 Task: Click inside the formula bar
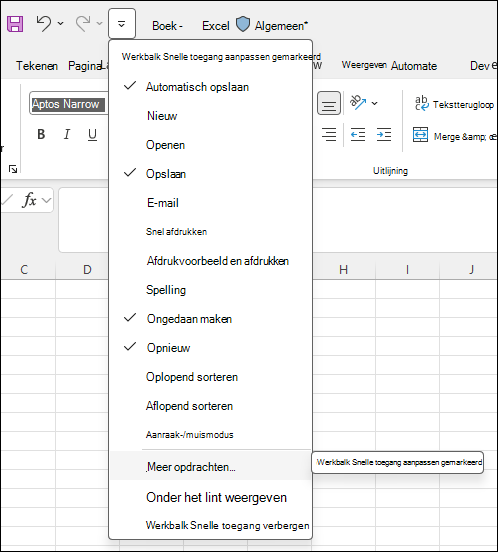pos(278,220)
